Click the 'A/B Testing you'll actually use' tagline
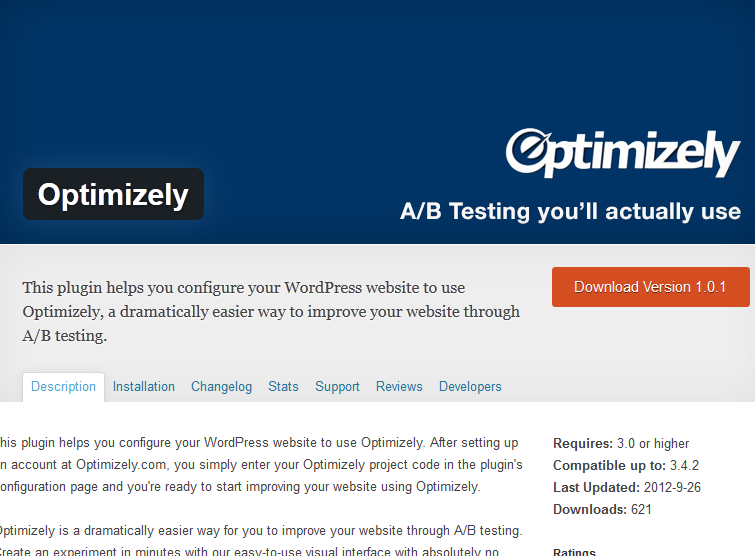This screenshot has width=755, height=556. [570, 211]
